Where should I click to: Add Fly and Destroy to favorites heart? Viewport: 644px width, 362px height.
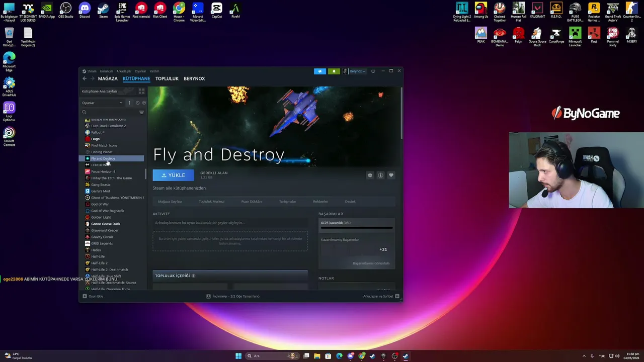point(391,175)
